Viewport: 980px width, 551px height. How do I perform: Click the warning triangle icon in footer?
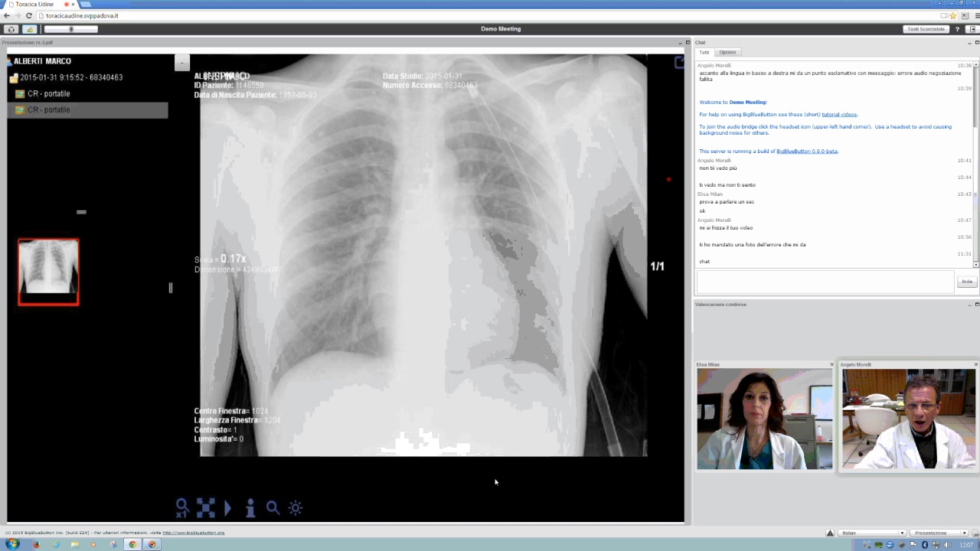tap(830, 533)
